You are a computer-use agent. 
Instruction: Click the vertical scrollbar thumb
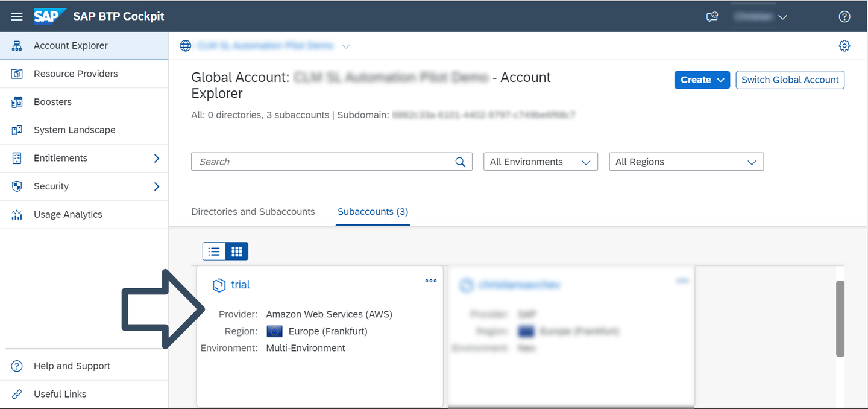(840, 319)
